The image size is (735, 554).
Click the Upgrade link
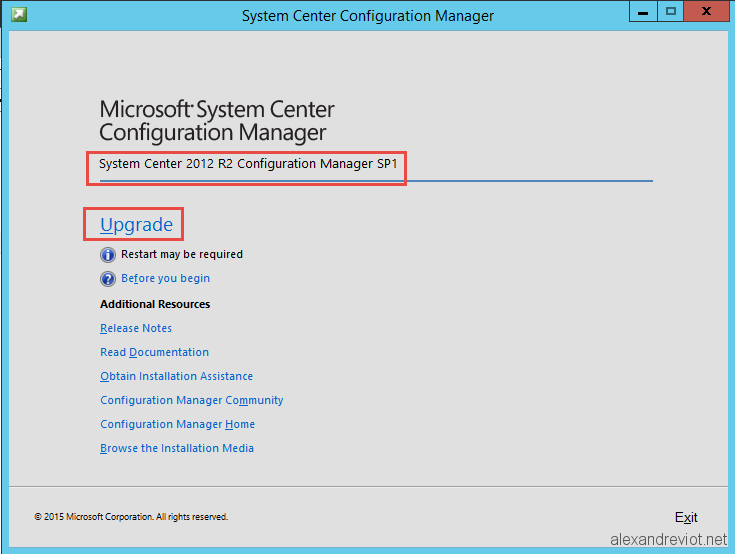(136, 225)
